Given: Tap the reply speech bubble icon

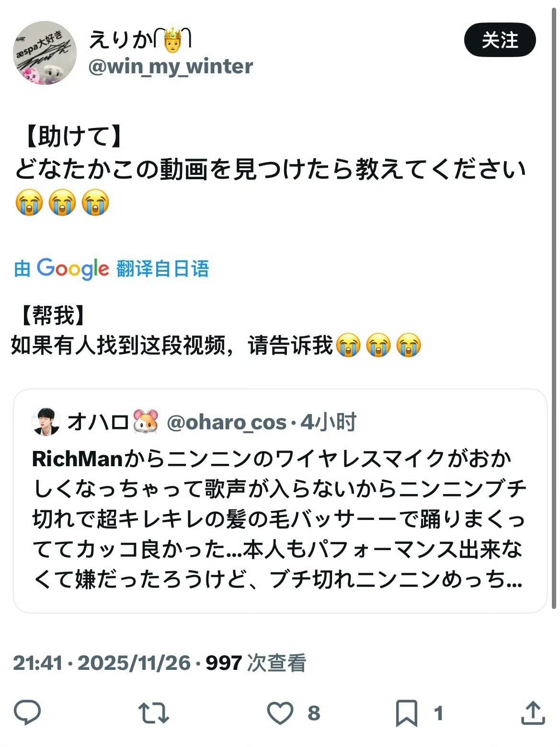Looking at the screenshot, I should tap(27, 713).
